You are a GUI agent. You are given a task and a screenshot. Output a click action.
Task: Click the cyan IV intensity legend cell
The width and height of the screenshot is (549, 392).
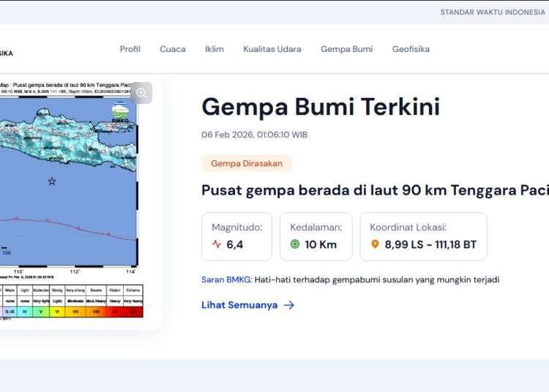pyautogui.click(x=24, y=312)
